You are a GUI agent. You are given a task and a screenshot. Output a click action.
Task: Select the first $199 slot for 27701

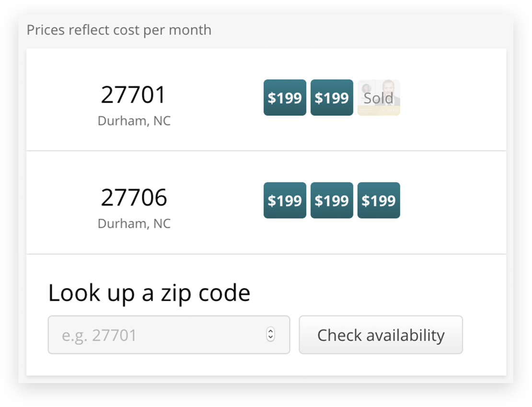click(285, 98)
